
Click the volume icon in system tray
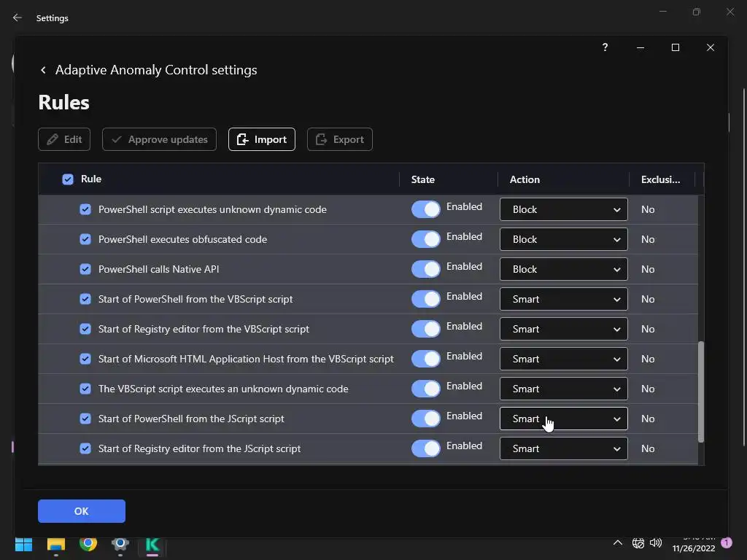pyautogui.click(x=655, y=543)
